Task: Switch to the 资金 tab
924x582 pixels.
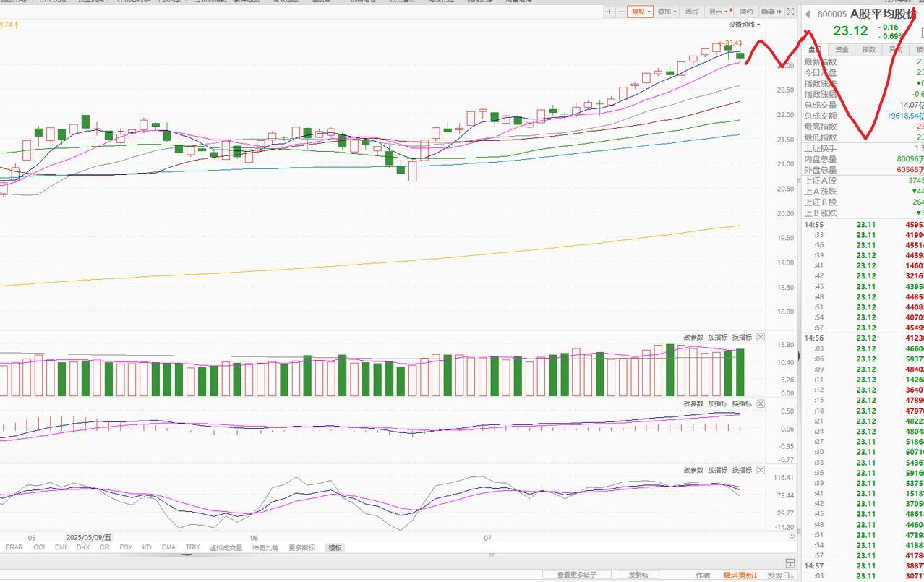Action: 842,49
